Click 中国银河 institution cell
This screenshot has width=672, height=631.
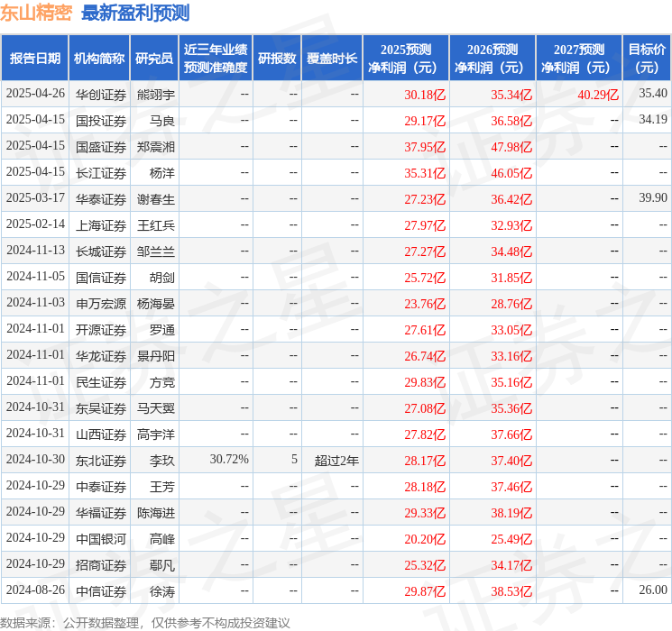[101, 539]
